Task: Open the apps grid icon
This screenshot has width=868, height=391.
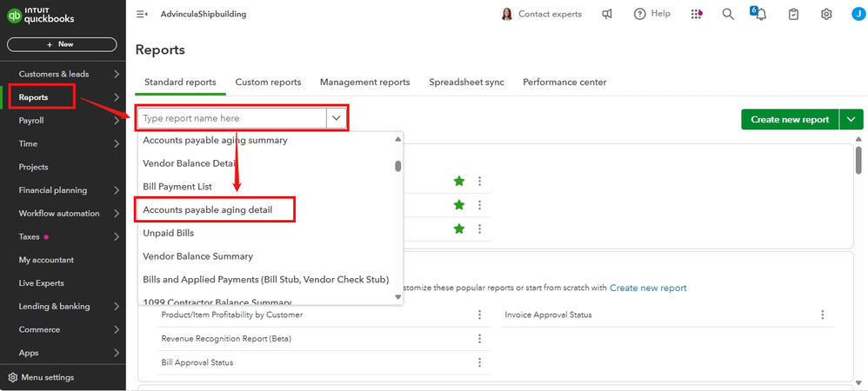Action: (x=697, y=14)
